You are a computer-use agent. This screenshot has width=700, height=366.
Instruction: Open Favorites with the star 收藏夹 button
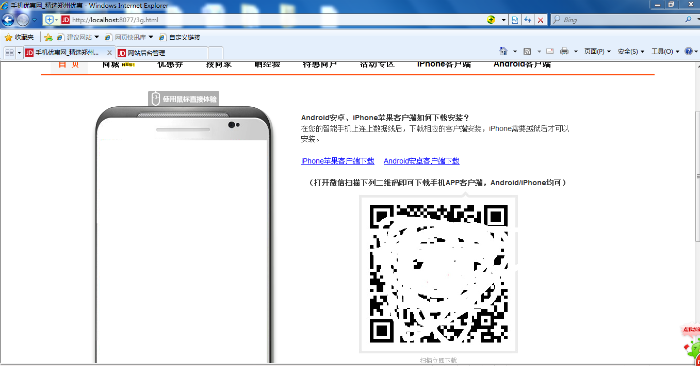click(19, 37)
